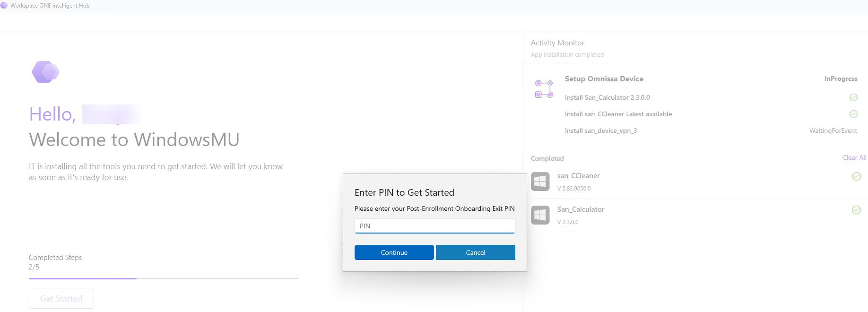The width and height of the screenshot is (868, 312).
Task: Click green checkmark beside Install San_Calculator 2.3.0.0
Action: (853, 97)
